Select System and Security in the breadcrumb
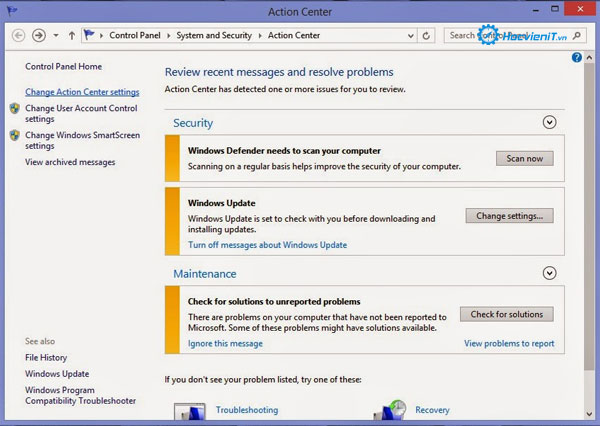 click(x=214, y=36)
